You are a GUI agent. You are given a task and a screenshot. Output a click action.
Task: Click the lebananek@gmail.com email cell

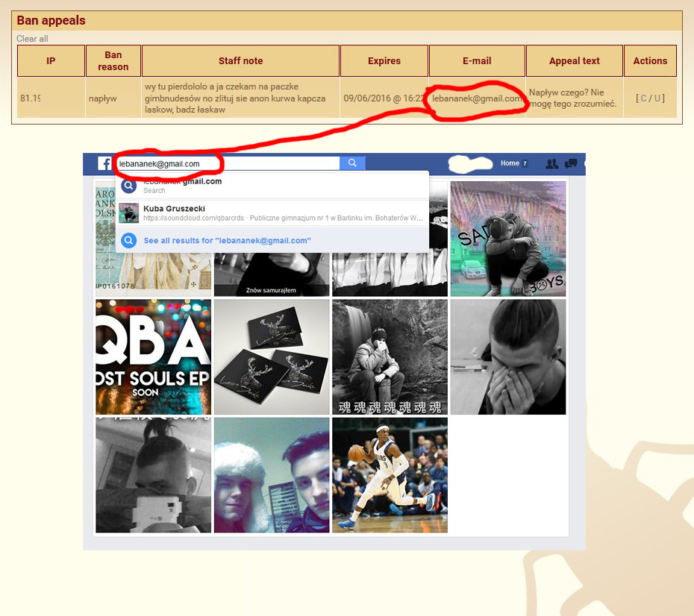477,98
